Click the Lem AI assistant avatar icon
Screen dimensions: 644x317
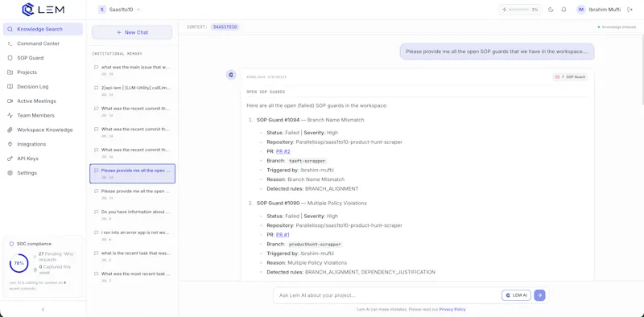tap(231, 75)
